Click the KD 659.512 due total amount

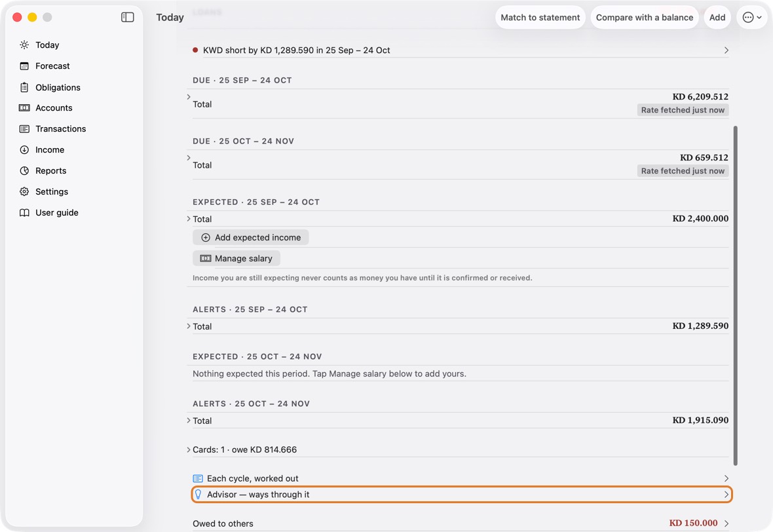click(x=704, y=158)
